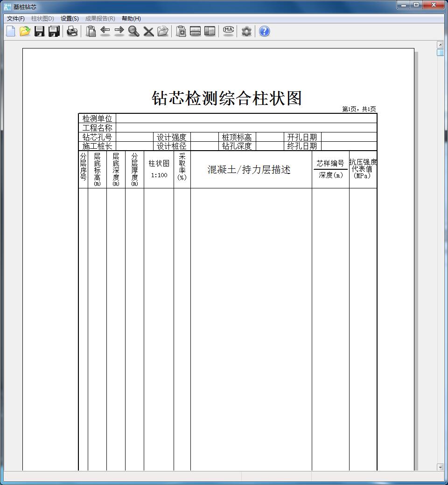Click the 设计强度 label
Screen dimensions: 448x485
click(x=172, y=137)
